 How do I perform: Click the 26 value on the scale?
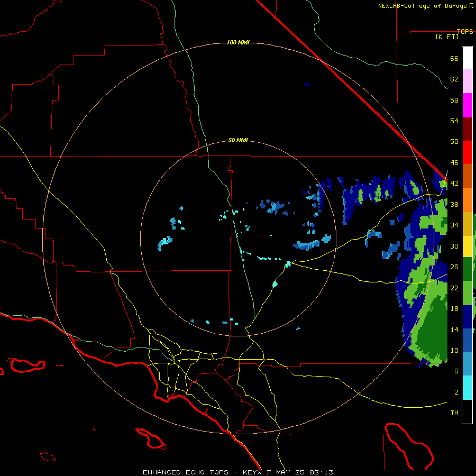[x=454, y=267]
